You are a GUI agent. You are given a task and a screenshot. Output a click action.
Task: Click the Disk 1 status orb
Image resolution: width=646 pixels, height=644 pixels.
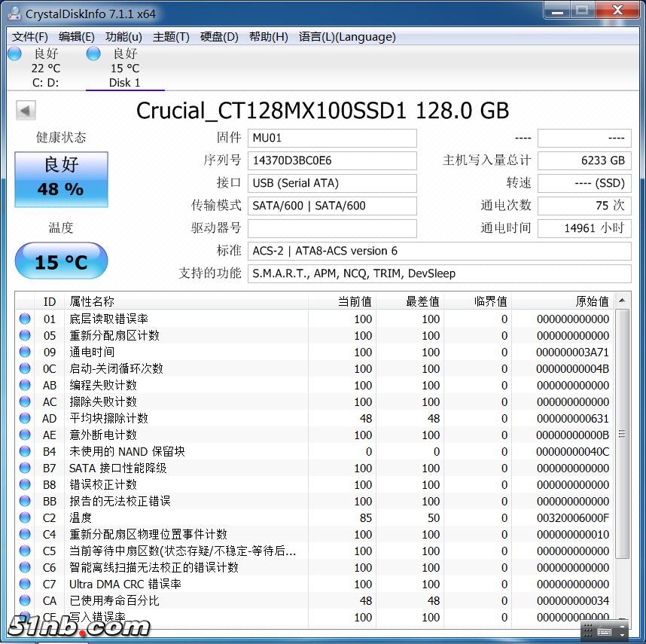coord(93,53)
